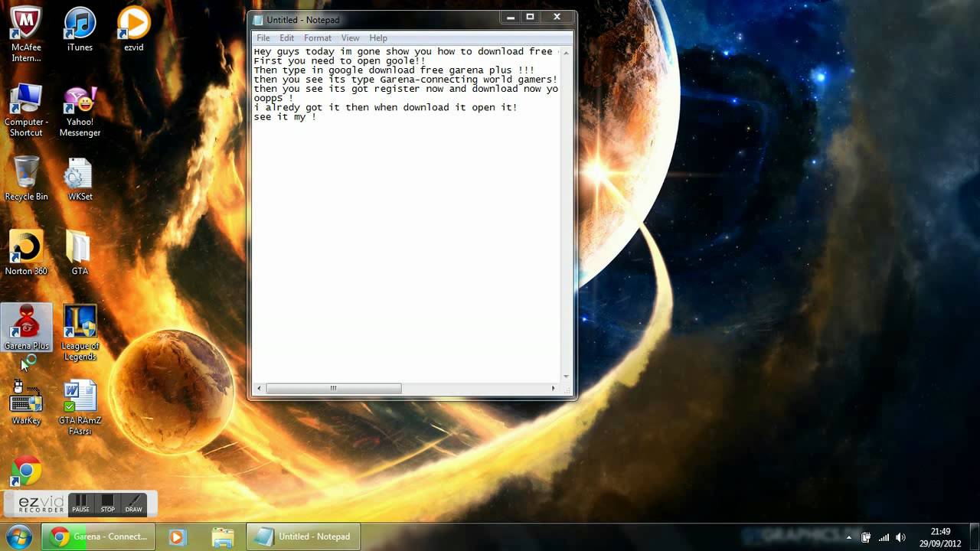Image resolution: width=980 pixels, height=551 pixels.
Task: Click Untitled - Notepad taskbar button
Action: pos(303,536)
